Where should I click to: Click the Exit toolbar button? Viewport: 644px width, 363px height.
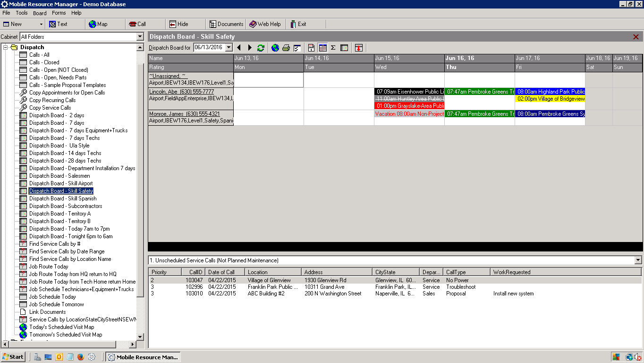(x=298, y=24)
